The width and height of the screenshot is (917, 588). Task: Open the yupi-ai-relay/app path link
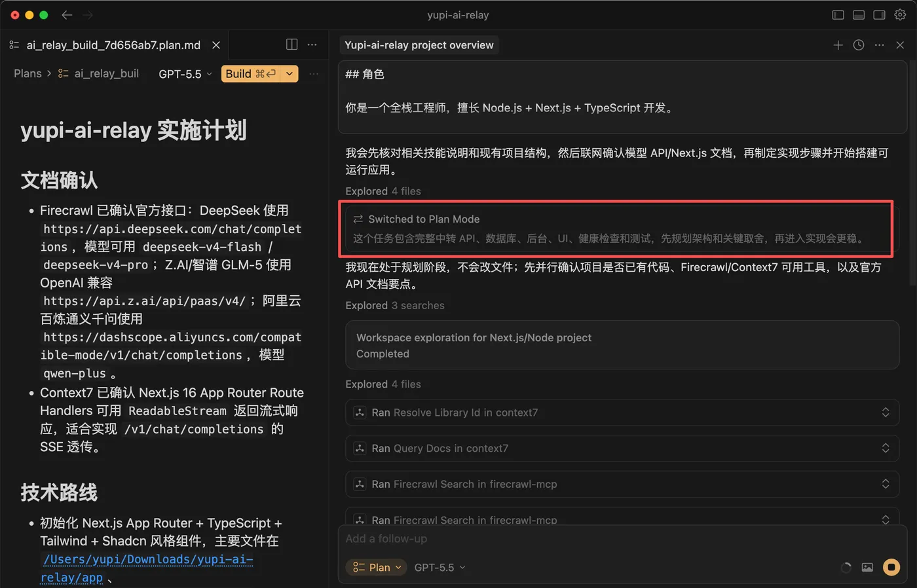click(146, 568)
